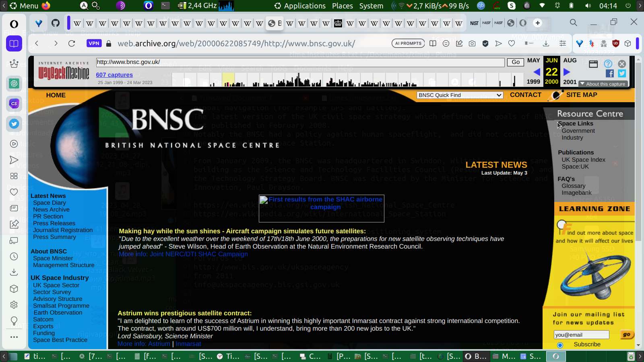Click the mailing list email field
The width and height of the screenshot is (644, 362).
(x=581, y=335)
